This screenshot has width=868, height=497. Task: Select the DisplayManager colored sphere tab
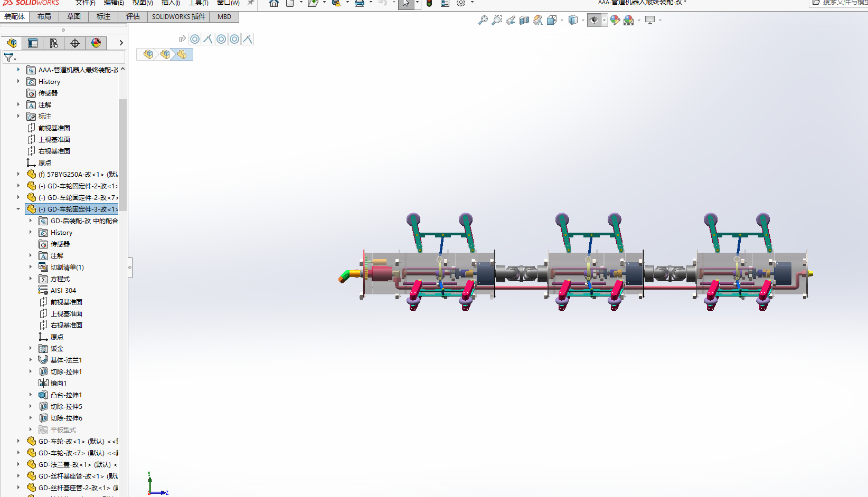[96, 43]
